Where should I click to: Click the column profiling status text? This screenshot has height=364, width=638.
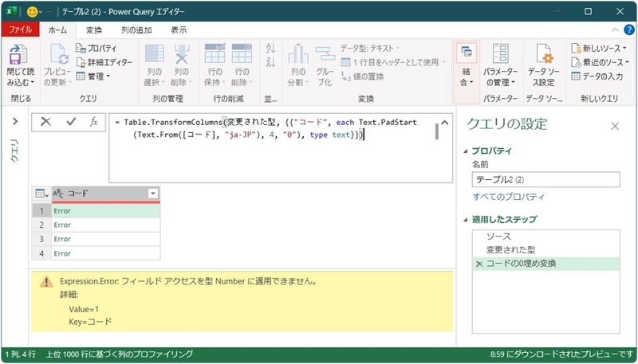(x=119, y=354)
